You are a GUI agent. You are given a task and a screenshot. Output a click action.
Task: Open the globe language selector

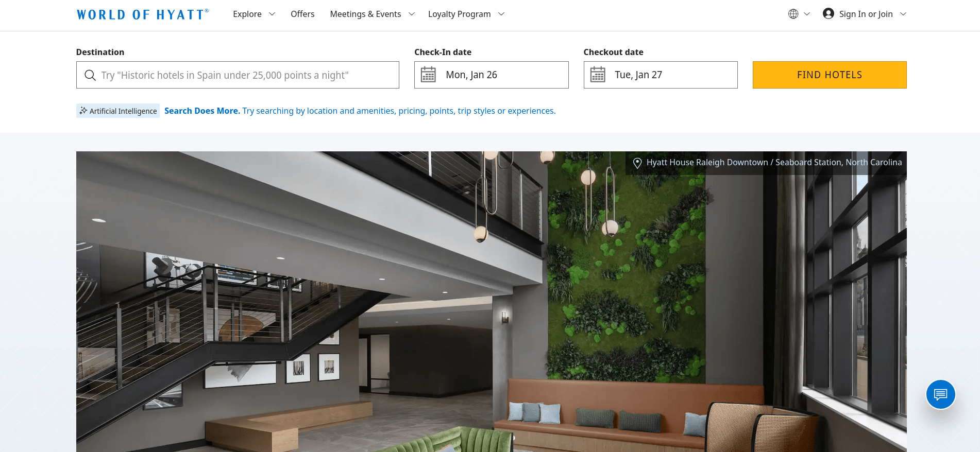click(x=799, y=14)
